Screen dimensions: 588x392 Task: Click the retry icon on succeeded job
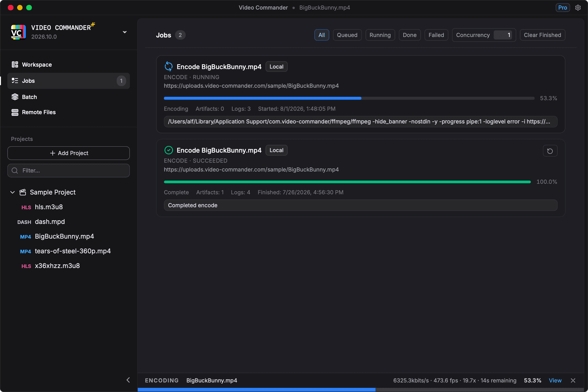point(550,151)
